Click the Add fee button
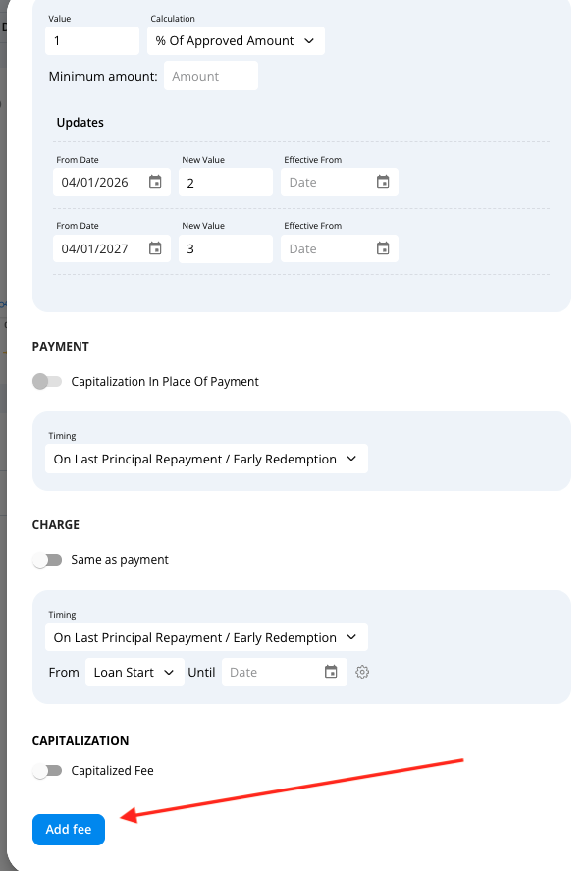 click(x=68, y=829)
